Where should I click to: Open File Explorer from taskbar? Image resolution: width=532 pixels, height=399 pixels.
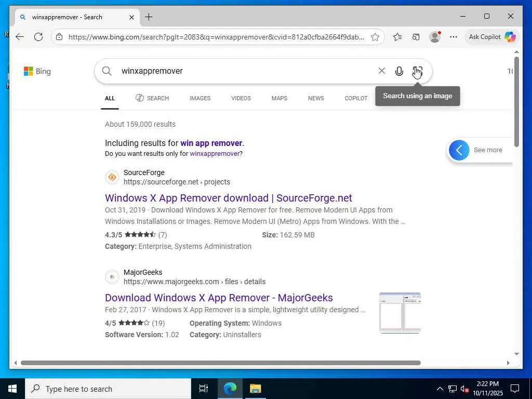pyautogui.click(x=255, y=389)
